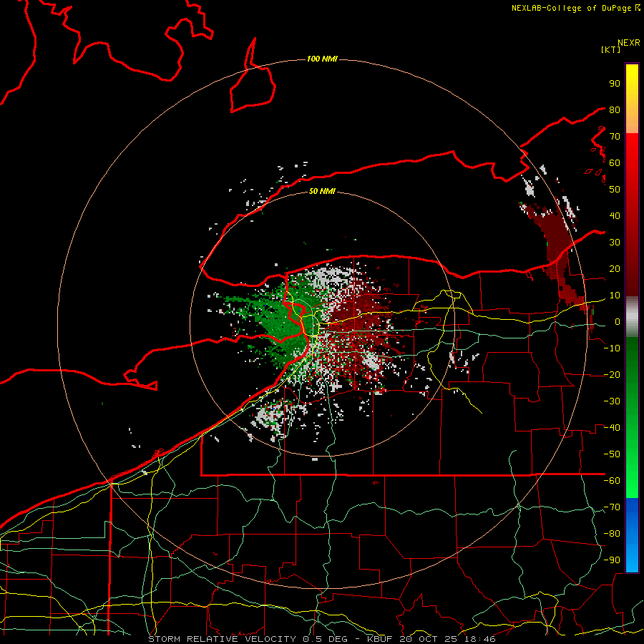Click the -30 value on the velocity scale
This screenshot has width=644, height=644.
pos(612,401)
